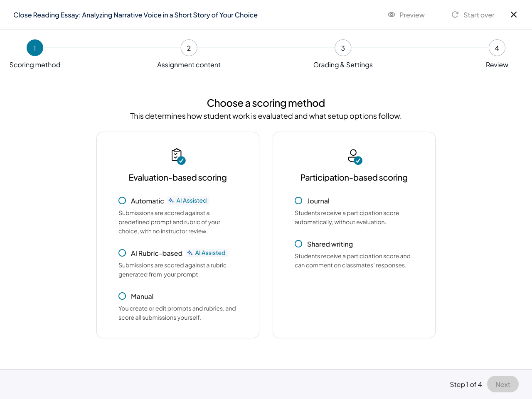Click the Grading & Settings step label
Viewport: 532px width, 399px height.
pos(343,65)
